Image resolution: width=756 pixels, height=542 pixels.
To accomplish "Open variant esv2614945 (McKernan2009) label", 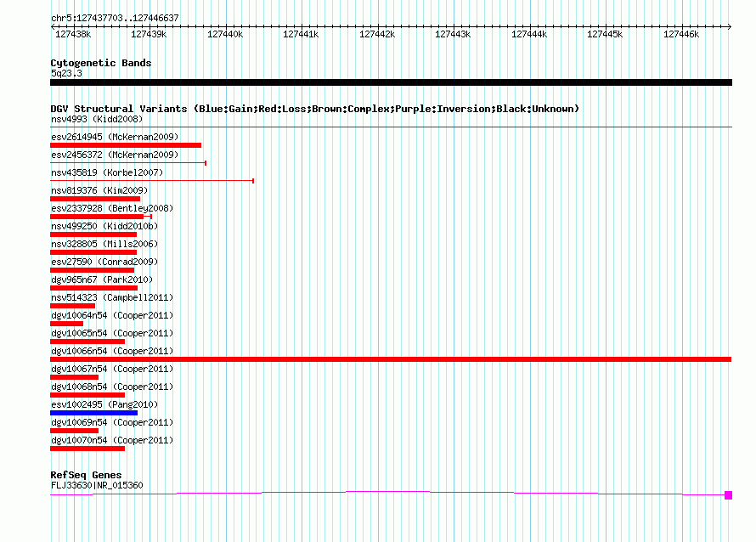I will [x=115, y=137].
